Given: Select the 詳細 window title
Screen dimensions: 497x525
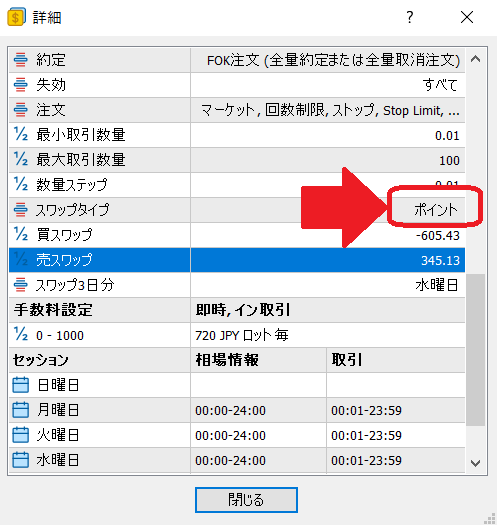Looking at the screenshot, I should 47,17.
